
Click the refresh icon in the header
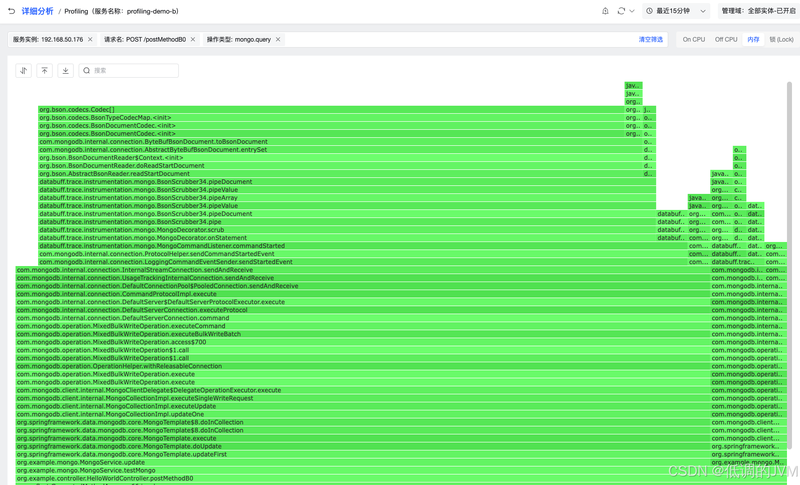coord(621,11)
